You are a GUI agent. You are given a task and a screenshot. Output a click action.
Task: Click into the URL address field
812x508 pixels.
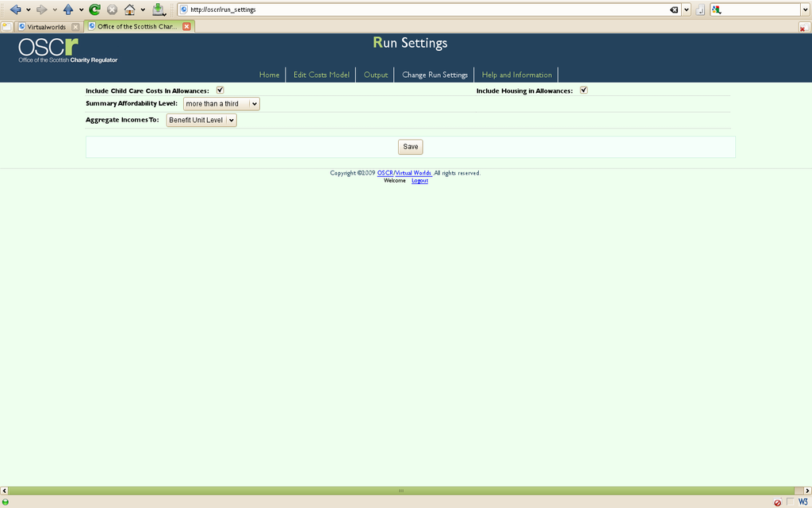pos(420,10)
